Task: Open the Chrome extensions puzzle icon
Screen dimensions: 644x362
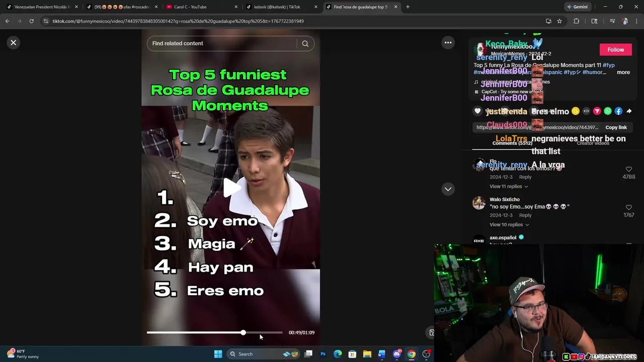Action: click(577, 21)
